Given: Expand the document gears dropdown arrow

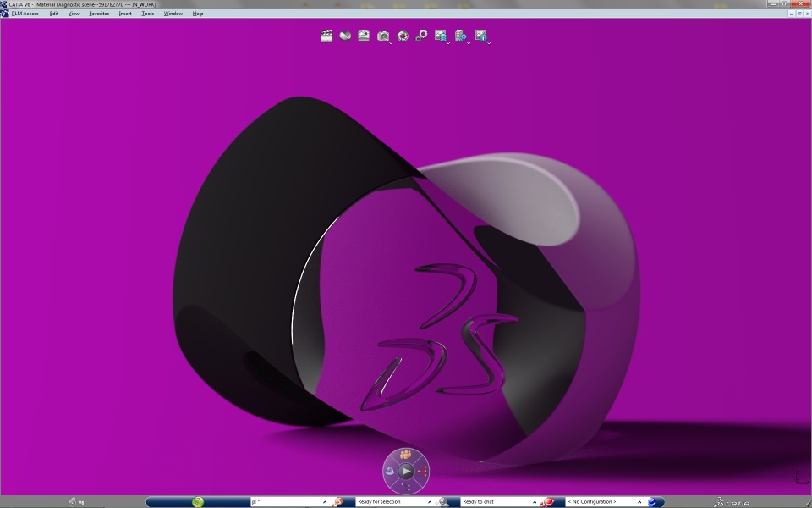Looking at the screenshot, I should pyautogui.click(x=469, y=43).
